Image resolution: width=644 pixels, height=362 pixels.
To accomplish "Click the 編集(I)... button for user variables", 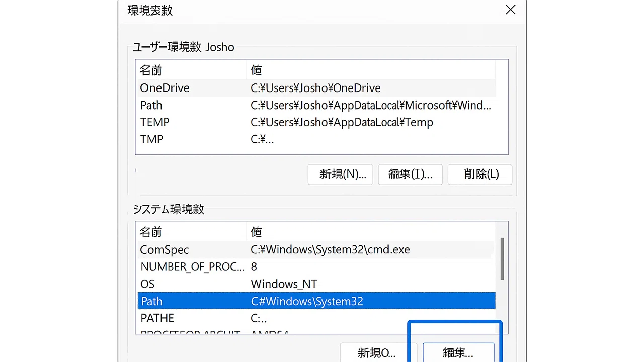I will coord(410,174).
